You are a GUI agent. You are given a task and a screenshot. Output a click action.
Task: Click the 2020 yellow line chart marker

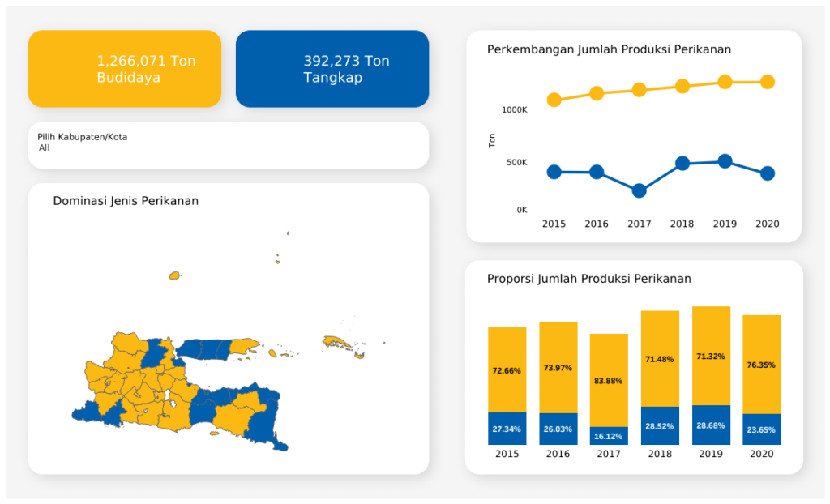tap(767, 82)
